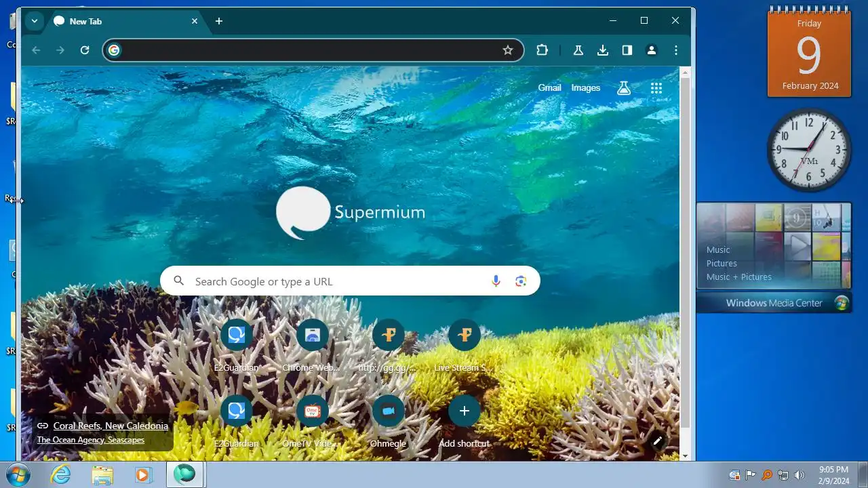
Task: Open Search Labs flask on page
Action: coord(624,88)
